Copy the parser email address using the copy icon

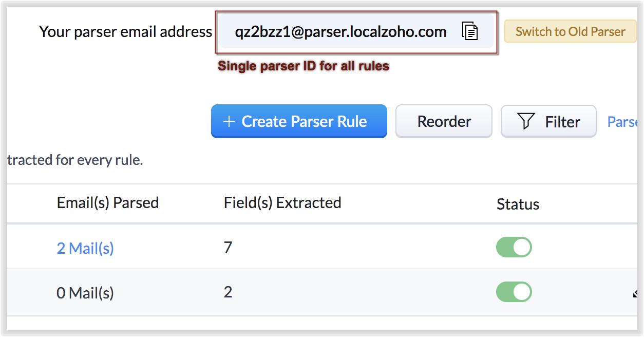coord(469,32)
